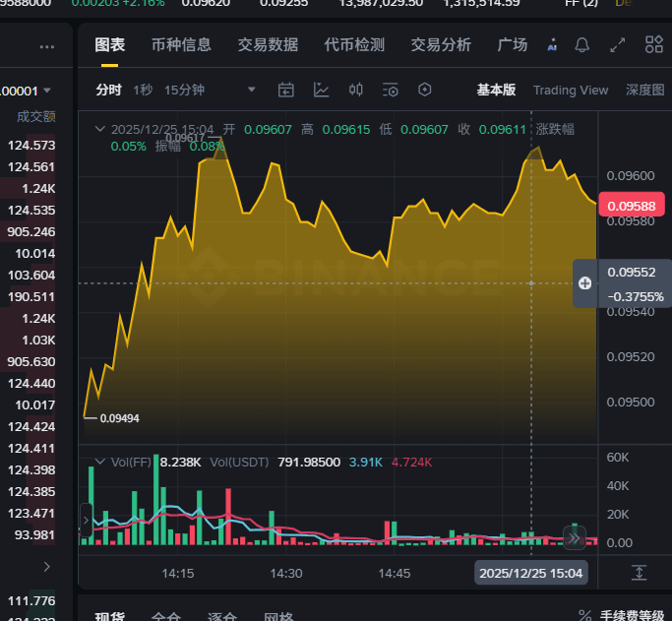The width and height of the screenshot is (672, 621).
Task: Select 1秒 interval
Action: 143,90
